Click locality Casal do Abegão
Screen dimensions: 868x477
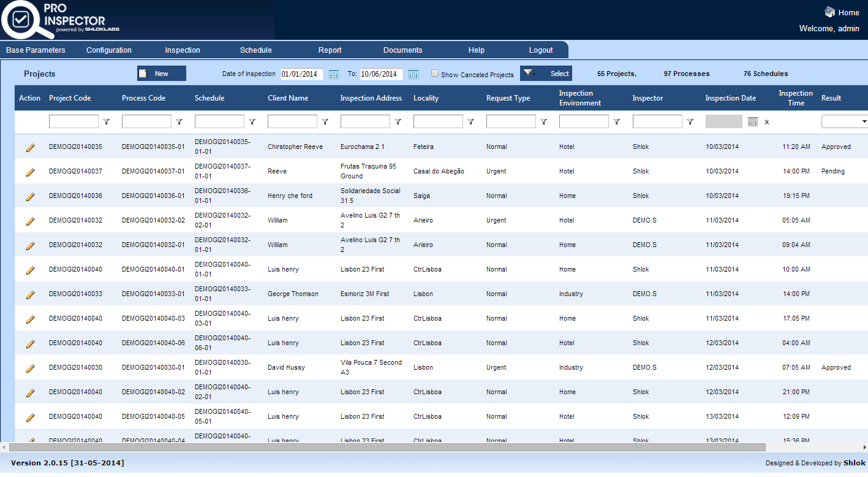click(x=439, y=172)
